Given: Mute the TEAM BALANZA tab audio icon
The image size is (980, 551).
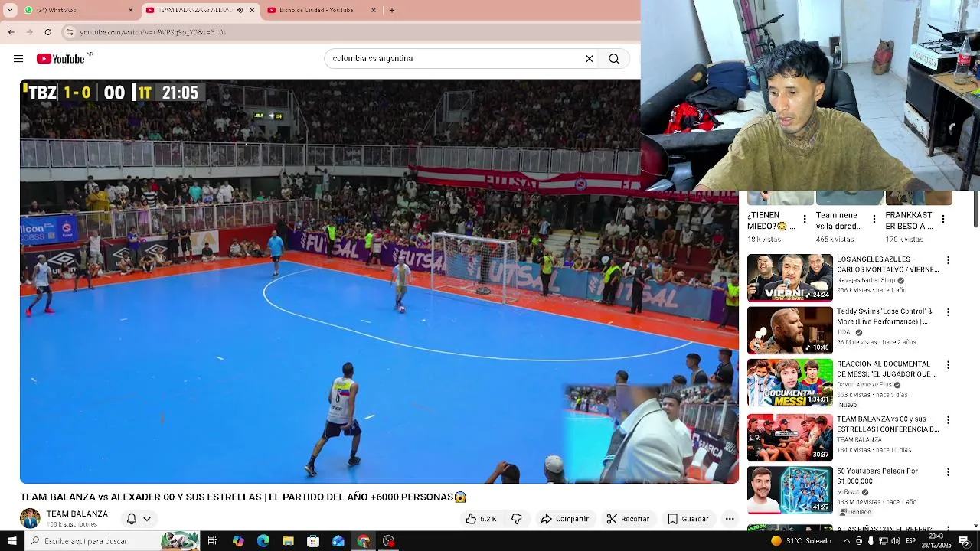Looking at the screenshot, I should tap(240, 10).
